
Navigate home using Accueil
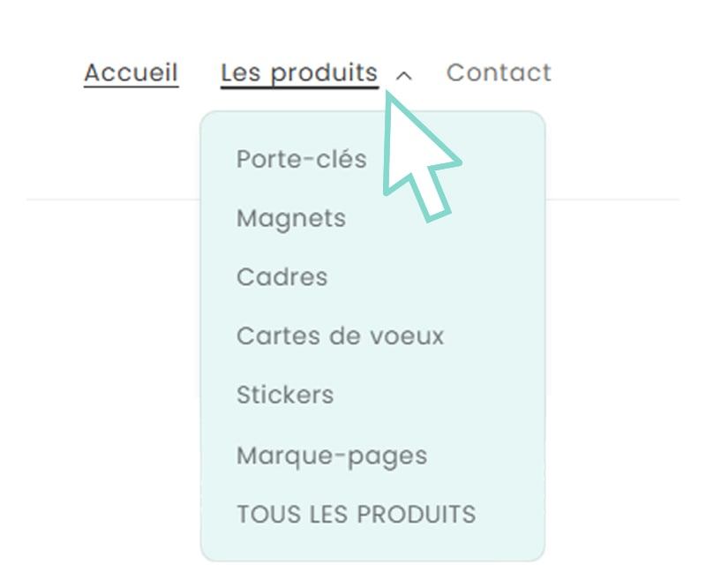(x=131, y=72)
